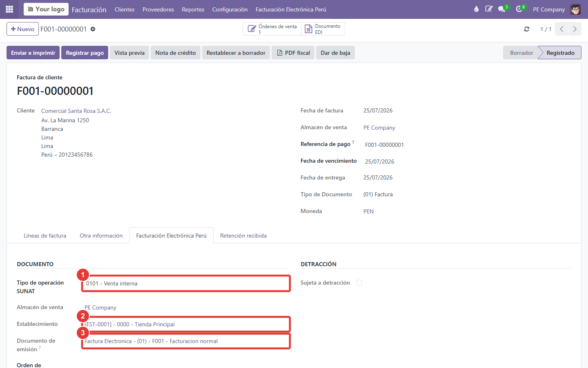588x368 pixels.
Task: Click the refresh arrows icon
Action: pos(527,29)
